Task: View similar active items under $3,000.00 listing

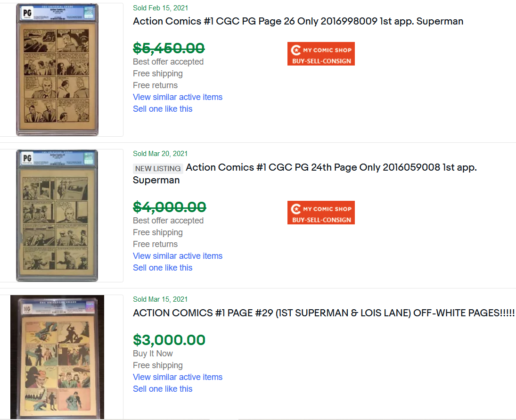Action: pyautogui.click(x=178, y=377)
